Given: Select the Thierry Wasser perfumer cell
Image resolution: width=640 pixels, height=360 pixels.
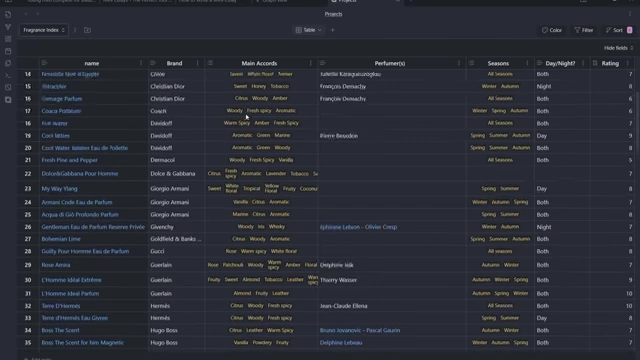Looking at the screenshot, I should click(x=392, y=280).
